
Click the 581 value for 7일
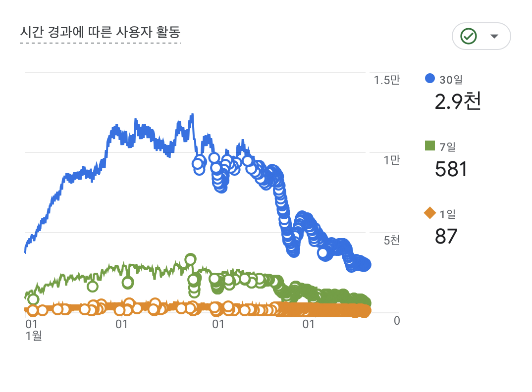451,169
